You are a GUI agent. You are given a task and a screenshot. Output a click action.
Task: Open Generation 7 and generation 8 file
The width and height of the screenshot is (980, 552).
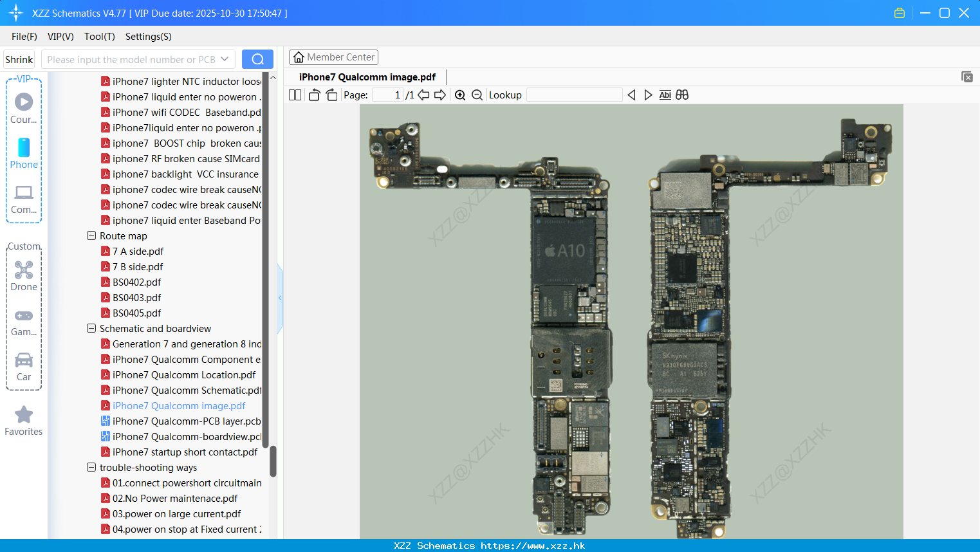click(x=187, y=344)
